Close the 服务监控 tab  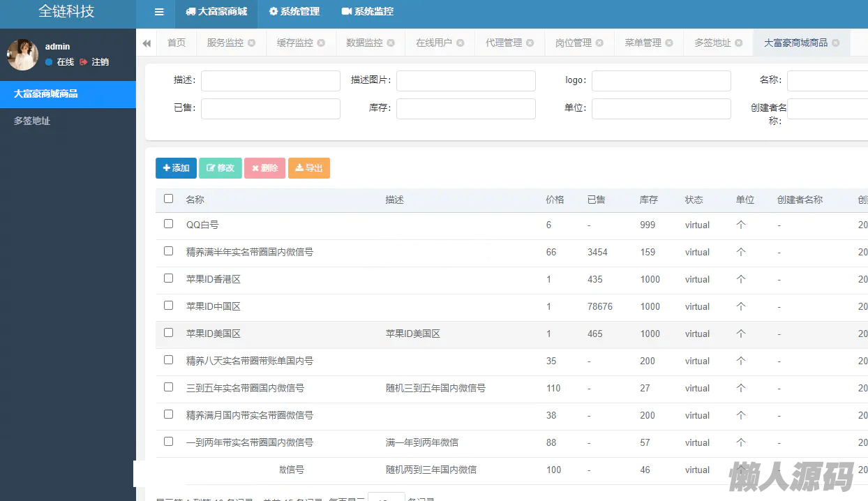252,43
